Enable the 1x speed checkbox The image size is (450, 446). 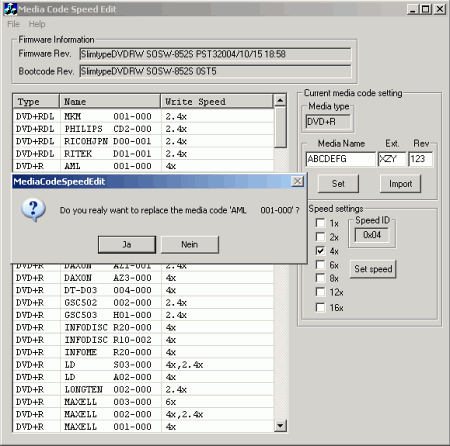[320, 223]
